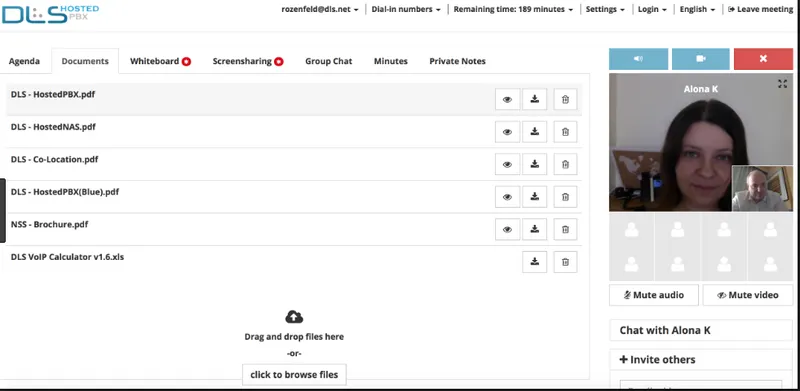The height and width of the screenshot is (391, 800).
Task: Click the DLS - HostedPBX(Blue).pdf file name
Action: point(65,192)
